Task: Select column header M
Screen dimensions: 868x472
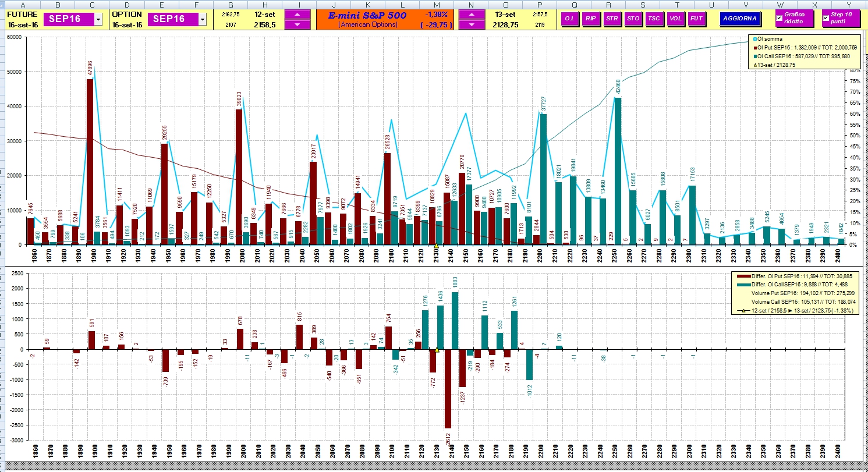Action: [438, 5]
